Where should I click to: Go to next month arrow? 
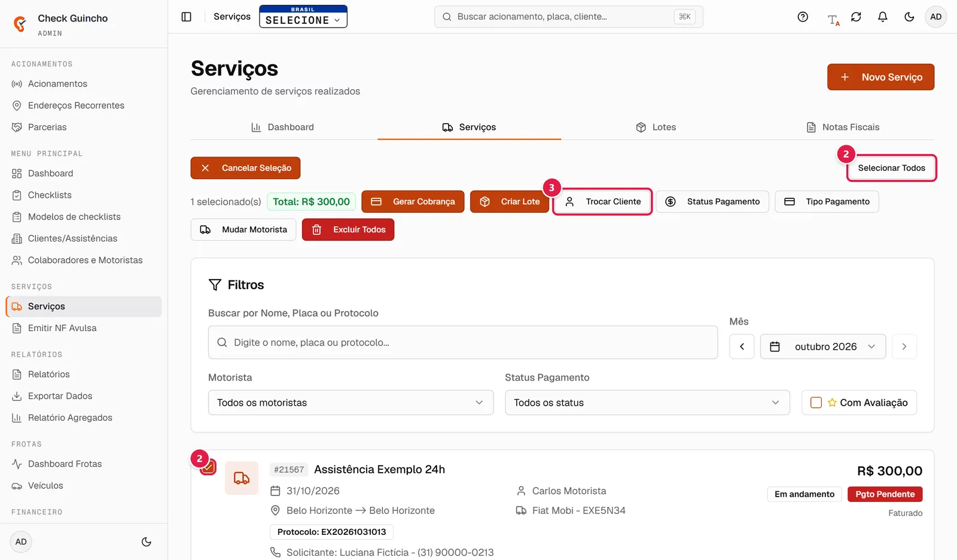[x=904, y=347]
